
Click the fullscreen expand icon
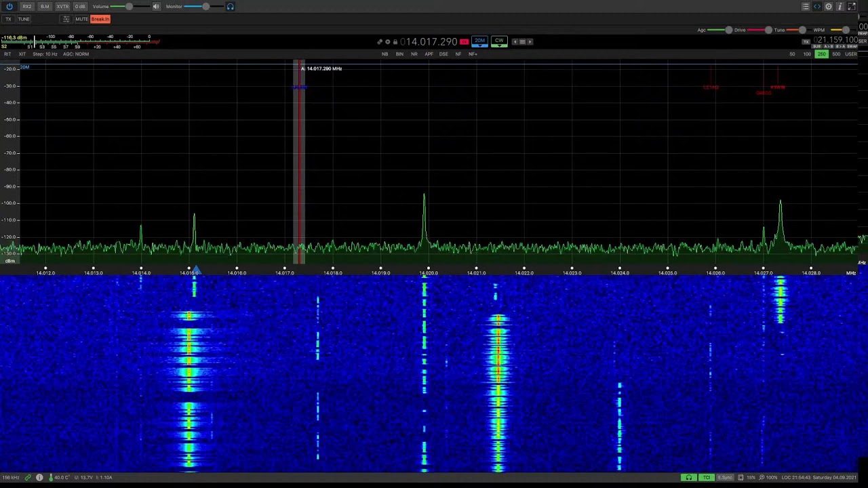pyautogui.click(x=852, y=6)
